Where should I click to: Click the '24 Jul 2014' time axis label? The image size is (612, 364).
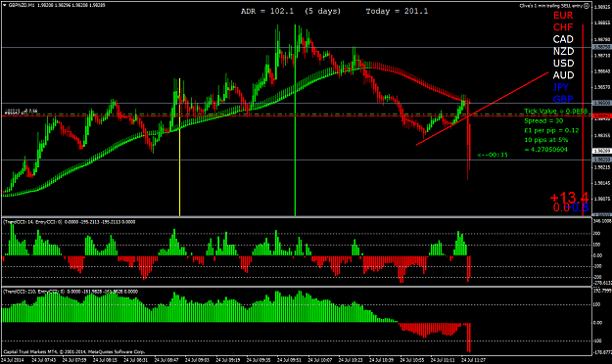[13, 360]
